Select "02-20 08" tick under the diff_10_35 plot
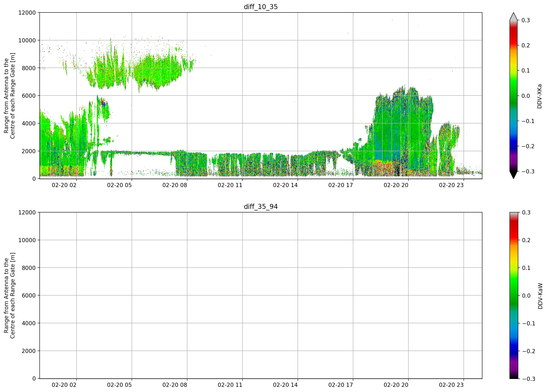 click(175, 185)
